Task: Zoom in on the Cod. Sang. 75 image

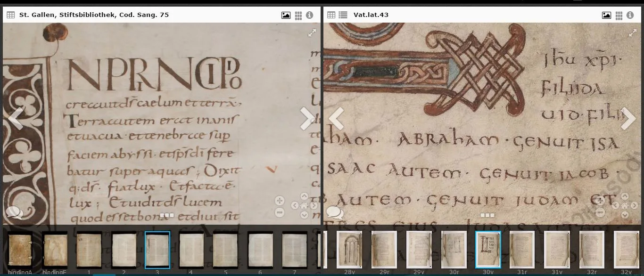Action: point(280,201)
